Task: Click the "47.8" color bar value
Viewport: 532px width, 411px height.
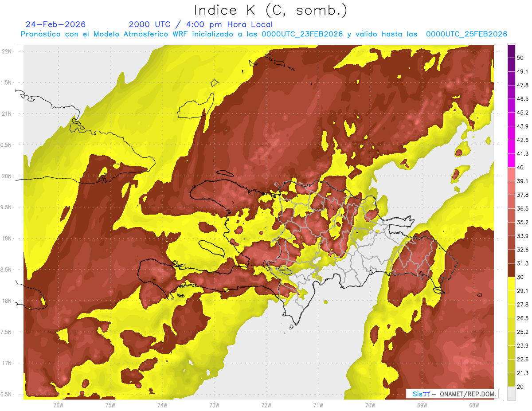Action: (x=522, y=85)
